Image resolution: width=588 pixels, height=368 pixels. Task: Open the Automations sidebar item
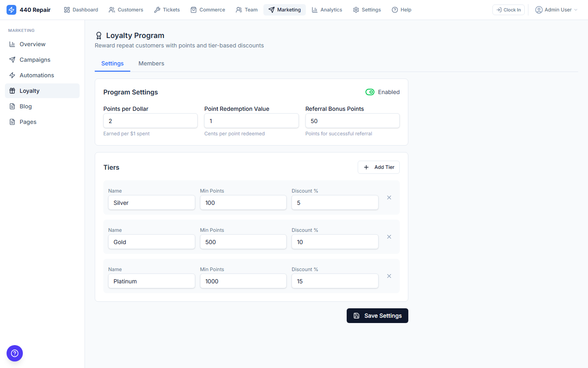click(x=36, y=75)
